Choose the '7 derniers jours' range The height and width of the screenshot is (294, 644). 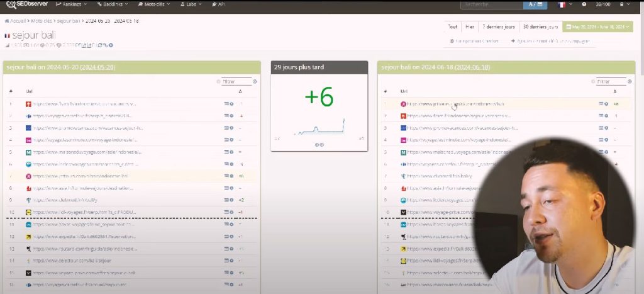pyautogui.click(x=498, y=27)
